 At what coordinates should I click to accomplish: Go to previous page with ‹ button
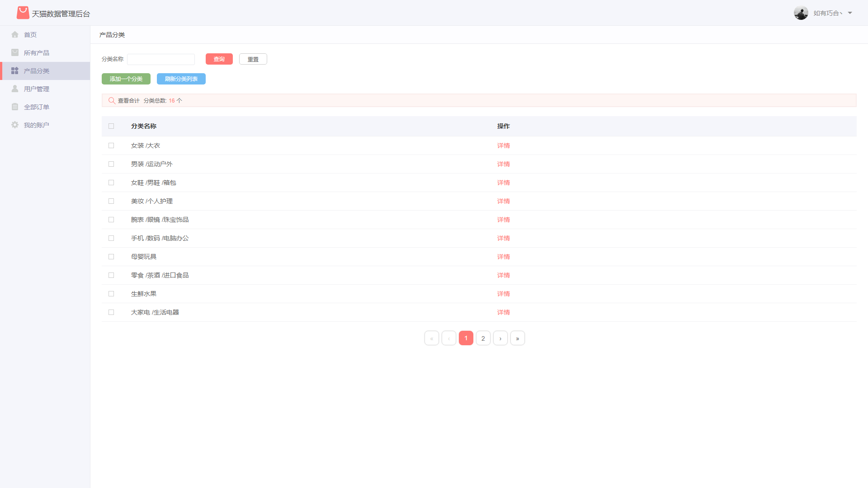(x=449, y=338)
